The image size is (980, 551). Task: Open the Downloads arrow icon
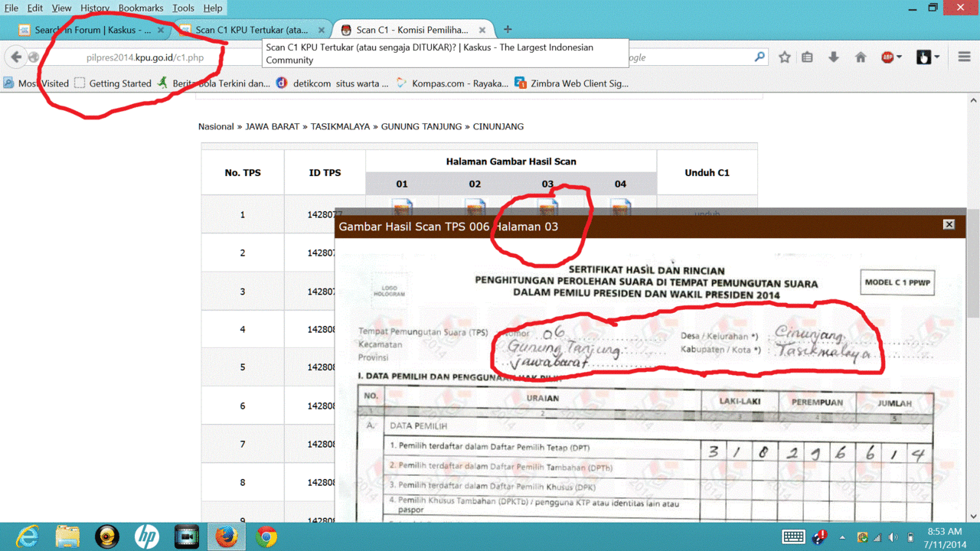click(x=834, y=57)
